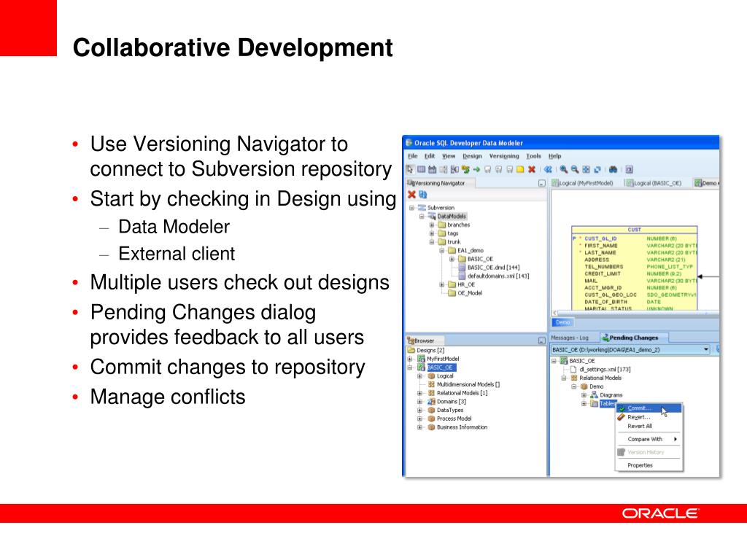Minimize the Versioning Navigator panel
This screenshot has width=747, height=560.
pos(542,183)
